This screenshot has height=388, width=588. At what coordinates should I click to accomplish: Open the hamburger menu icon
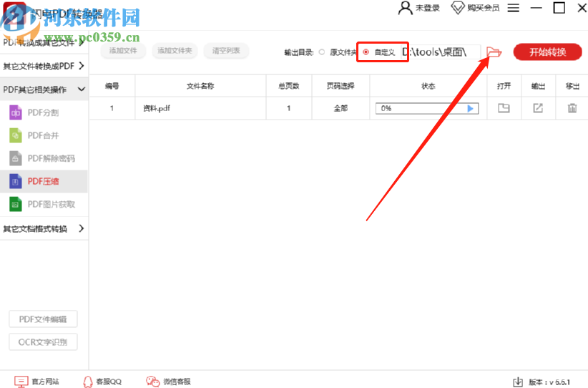pos(514,7)
